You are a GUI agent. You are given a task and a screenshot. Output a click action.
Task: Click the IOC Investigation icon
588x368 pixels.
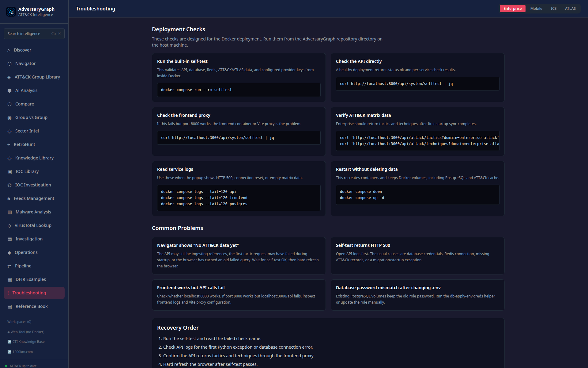(9, 185)
